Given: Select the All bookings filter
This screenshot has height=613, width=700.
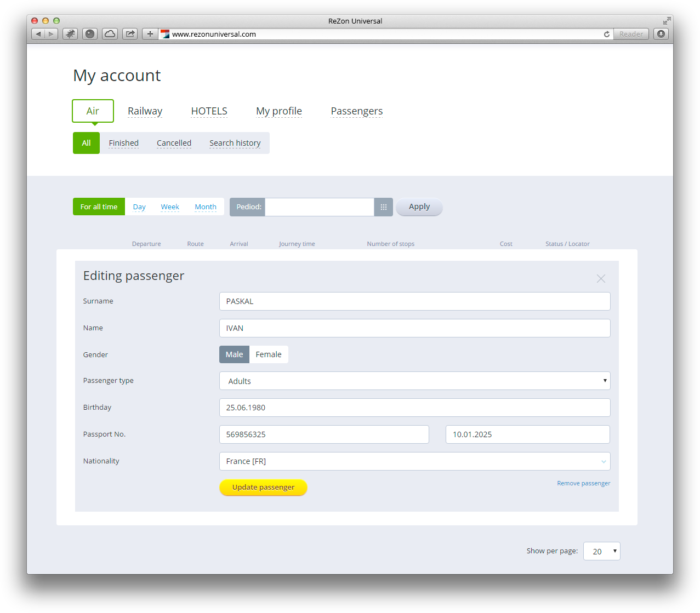Looking at the screenshot, I should [86, 143].
